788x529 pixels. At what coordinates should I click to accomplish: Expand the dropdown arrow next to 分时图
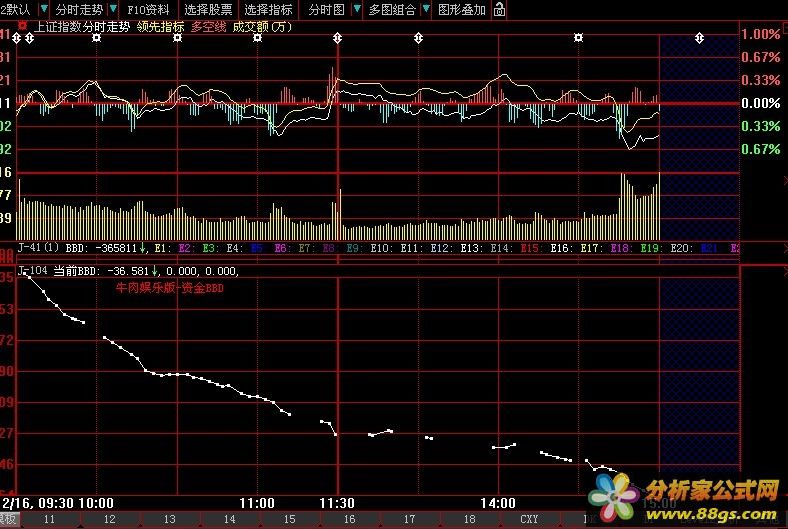click(357, 9)
